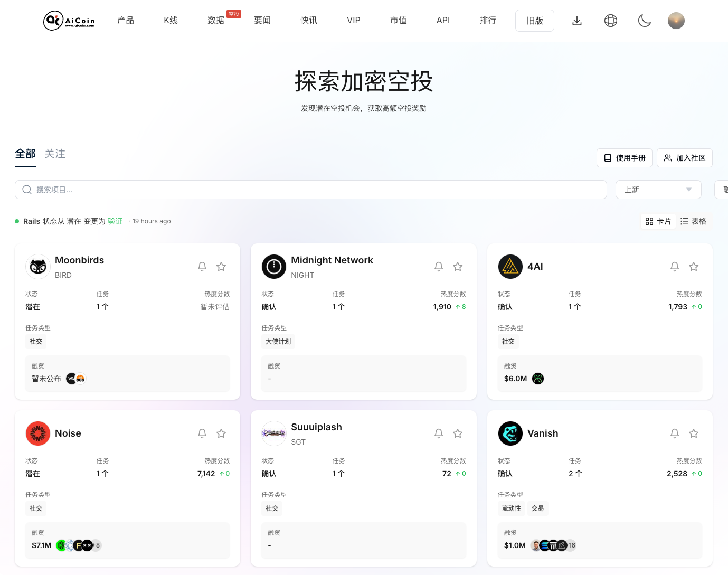Open the Moonbirds project avatar
728x575 pixels.
tap(37, 267)
